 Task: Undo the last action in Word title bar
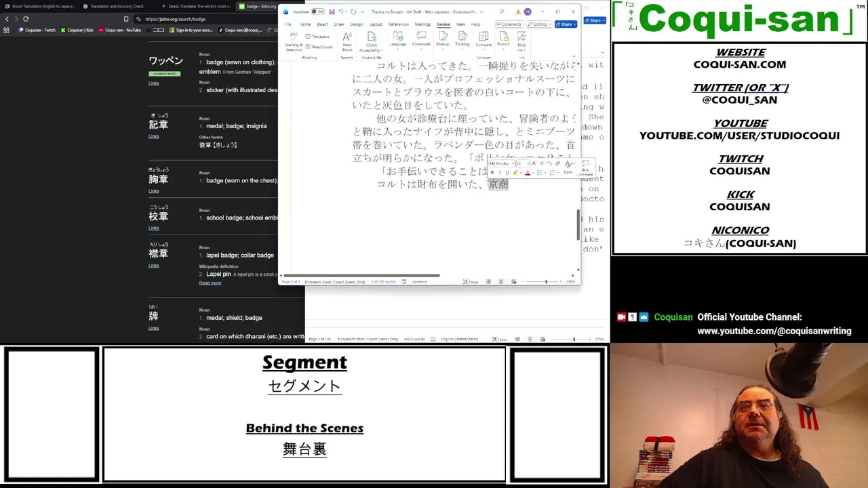pyautogui.click(x=340, y=12)
